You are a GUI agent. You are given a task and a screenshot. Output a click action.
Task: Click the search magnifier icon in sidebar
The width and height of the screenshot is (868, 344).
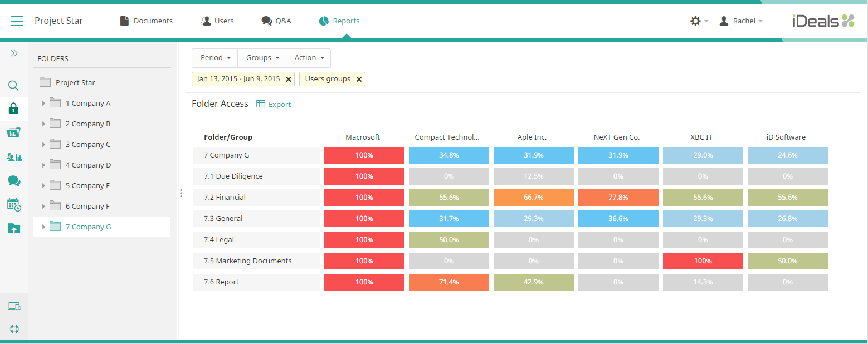pyautogui.click(x=14, y=86)
